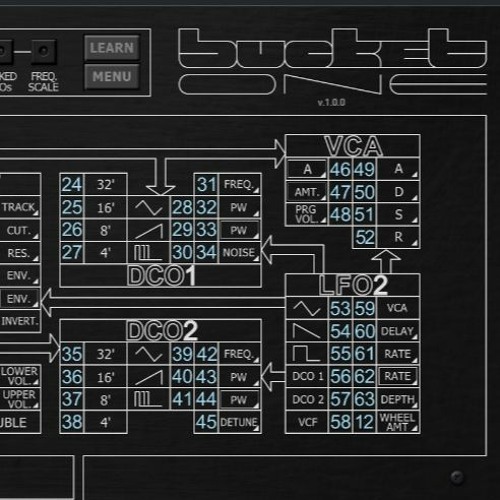500x500 pixels.
Task: Open DCO1 NOISE parameter corner arrow
Action: tap(256, 259)
